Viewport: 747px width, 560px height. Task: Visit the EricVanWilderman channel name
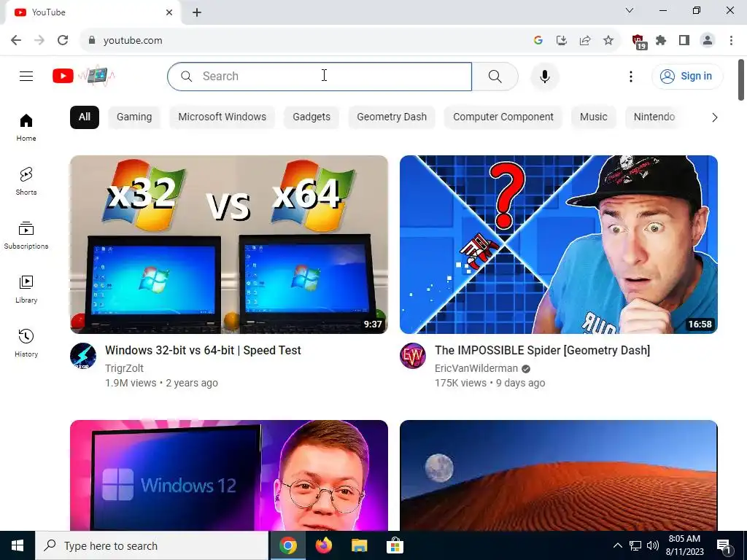coord(476,368)
